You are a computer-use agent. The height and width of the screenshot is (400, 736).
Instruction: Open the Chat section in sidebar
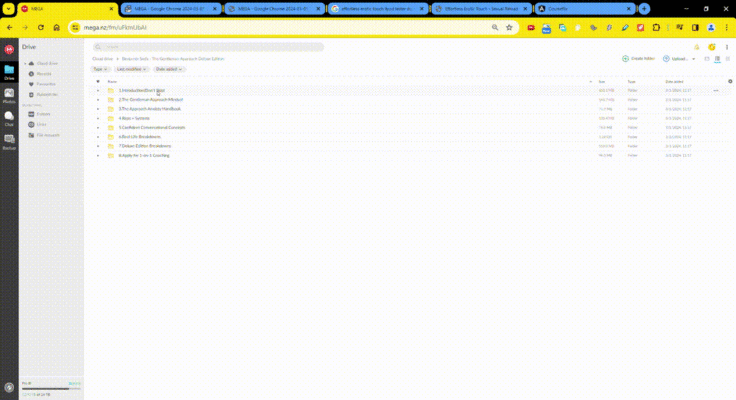tap(9, 119)
